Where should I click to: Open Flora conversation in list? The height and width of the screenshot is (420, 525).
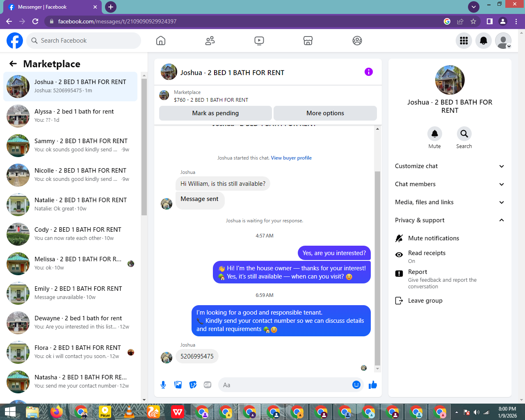(x=71, y=352)
